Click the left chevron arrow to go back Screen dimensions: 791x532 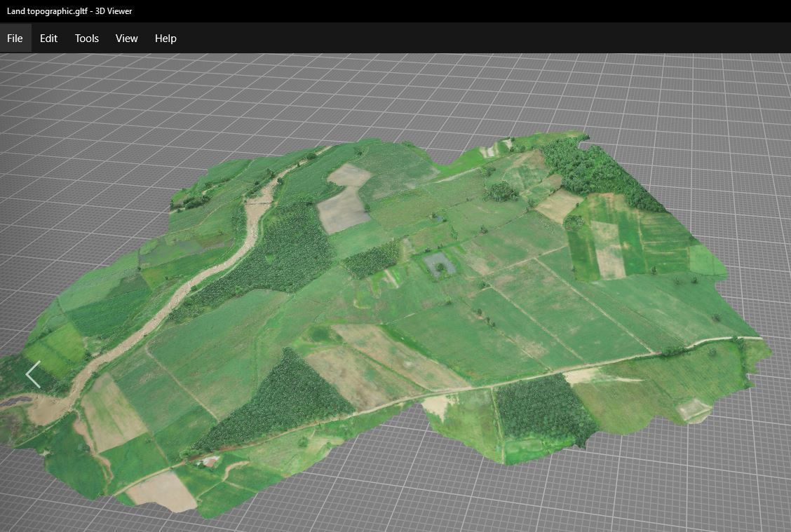33,374
